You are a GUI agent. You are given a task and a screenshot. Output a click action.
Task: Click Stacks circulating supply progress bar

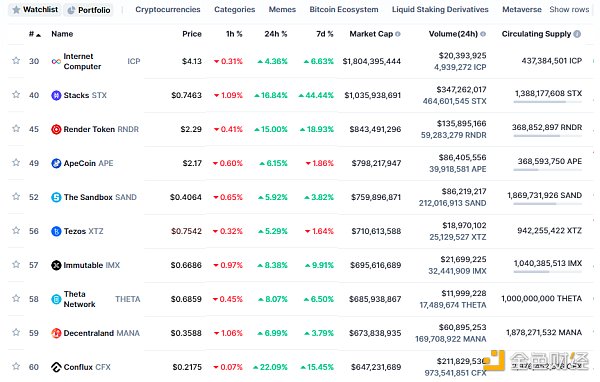(x=548, y=102)
